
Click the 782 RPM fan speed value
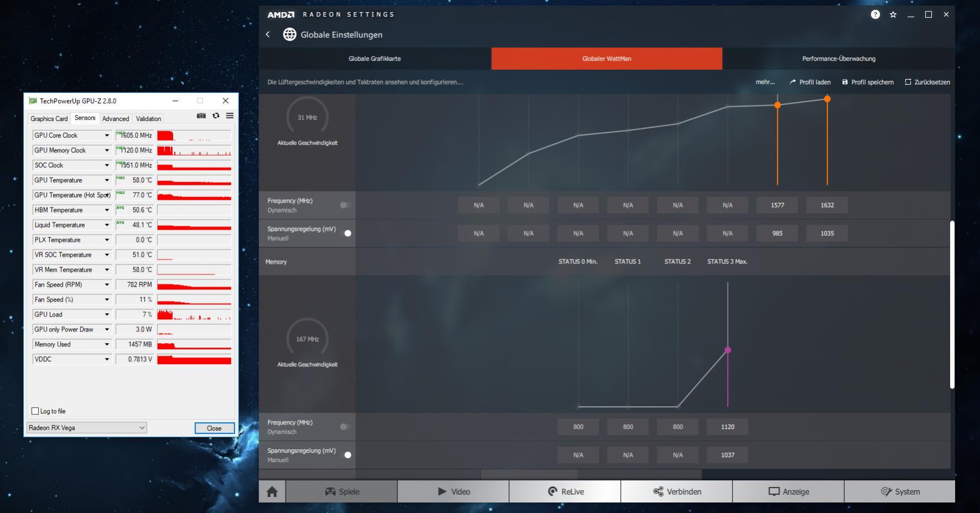tap(134, 284)
